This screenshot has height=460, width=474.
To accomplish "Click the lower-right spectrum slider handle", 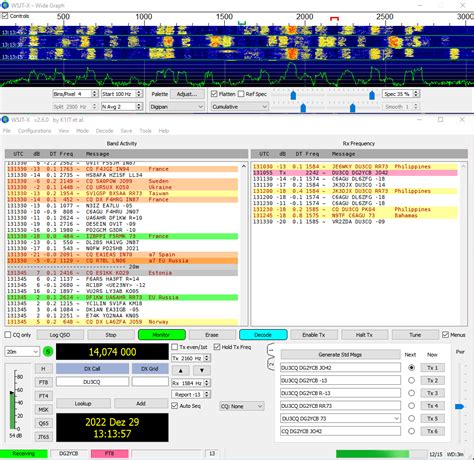I will click(x=353, y=108).
